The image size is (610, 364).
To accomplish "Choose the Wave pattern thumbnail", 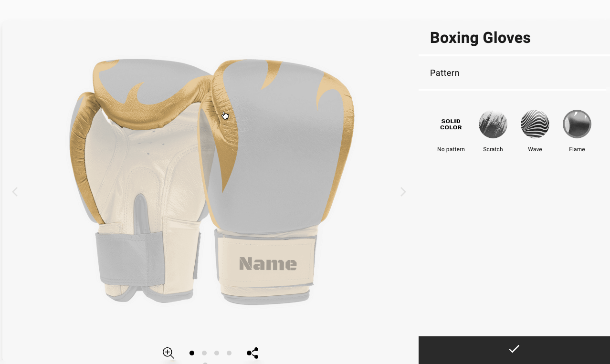I will [x=535, y=124].
